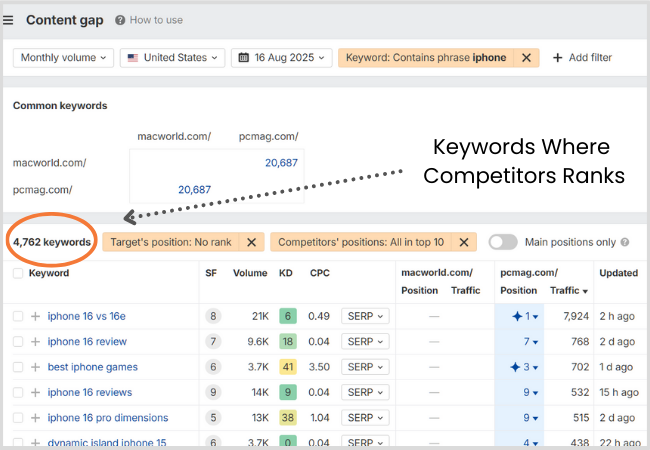Click SF badge 9 for iphone 16 reviews
This screenshot has width=650, height=450.
pos(213,392)
